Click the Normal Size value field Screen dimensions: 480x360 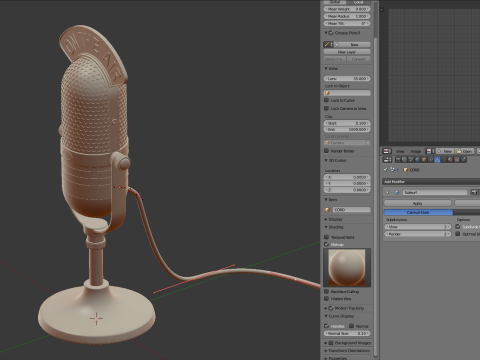347,333
